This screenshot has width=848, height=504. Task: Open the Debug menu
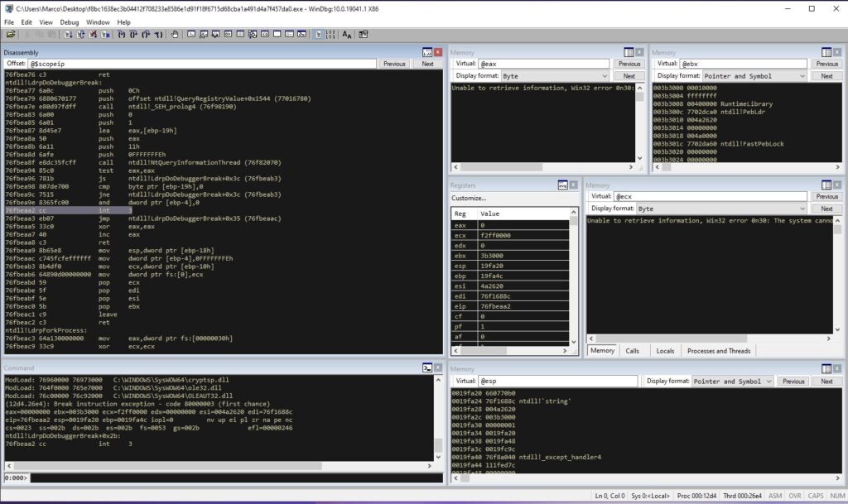(x=67, y=22)
